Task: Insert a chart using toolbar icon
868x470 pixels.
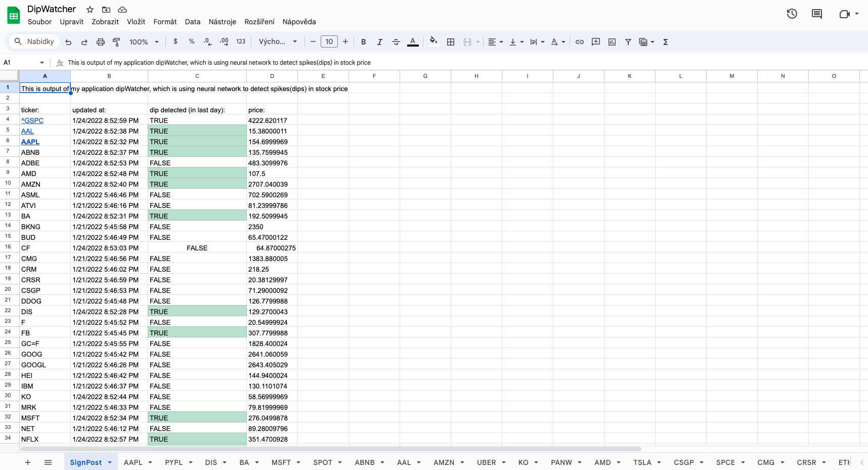Action: point(612,42)
